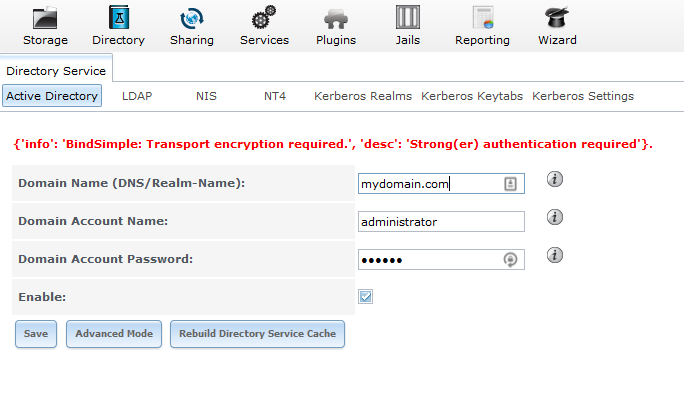Open the Reporting chart icon
Viewport: 684px width, 405px height.
pos(483,17)
